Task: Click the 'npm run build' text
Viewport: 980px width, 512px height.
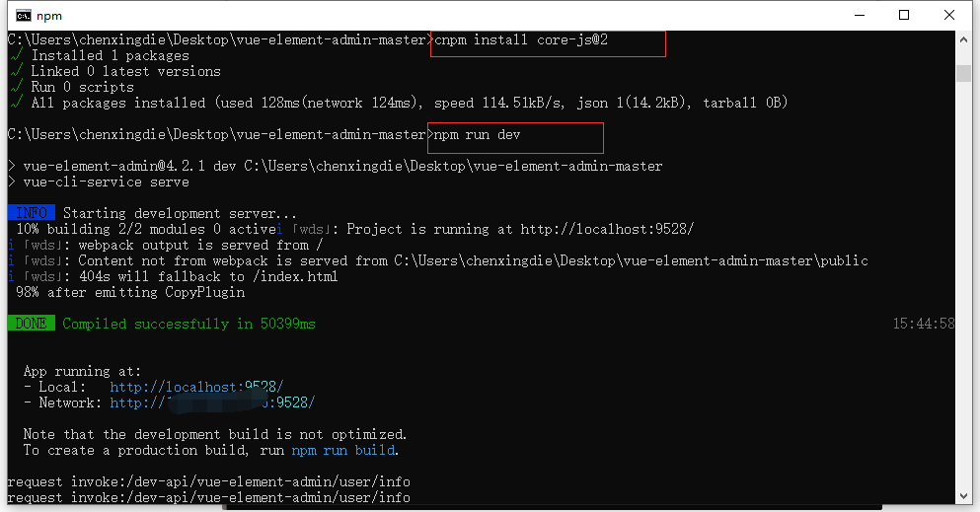Action: [343, 450]
